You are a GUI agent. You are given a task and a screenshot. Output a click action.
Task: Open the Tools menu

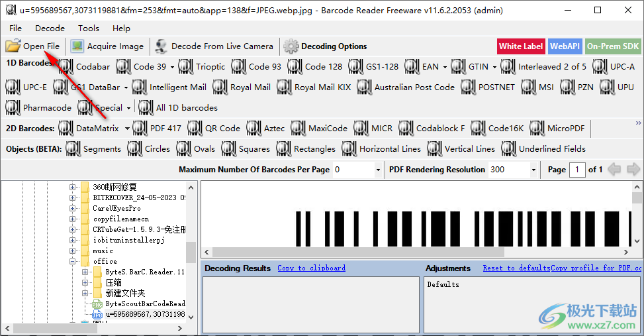pos(89,28)
